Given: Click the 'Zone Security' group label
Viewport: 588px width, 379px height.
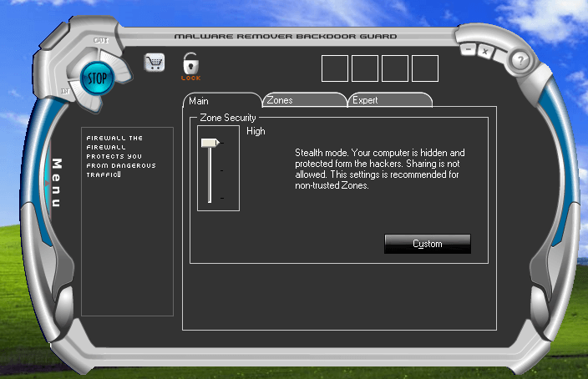Looking at the screenshot, I should pyautogui.click(x=228, y=118).
